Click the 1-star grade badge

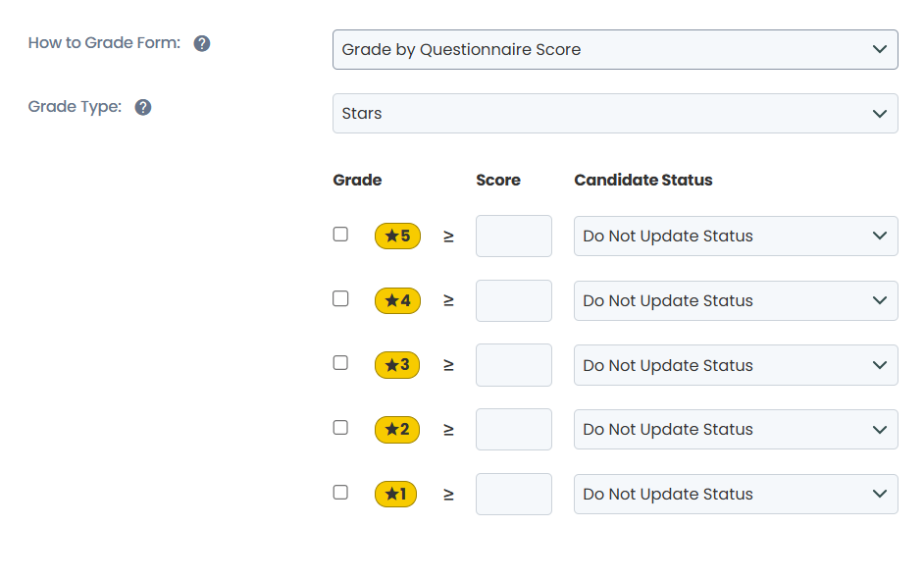point(396,494)
